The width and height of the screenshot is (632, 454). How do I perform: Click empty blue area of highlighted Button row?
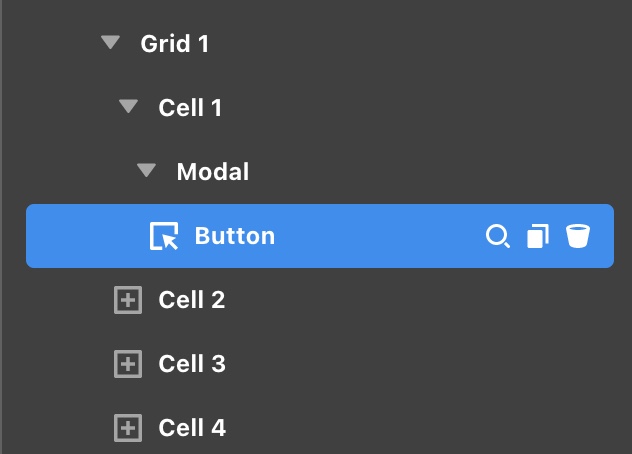380,236
